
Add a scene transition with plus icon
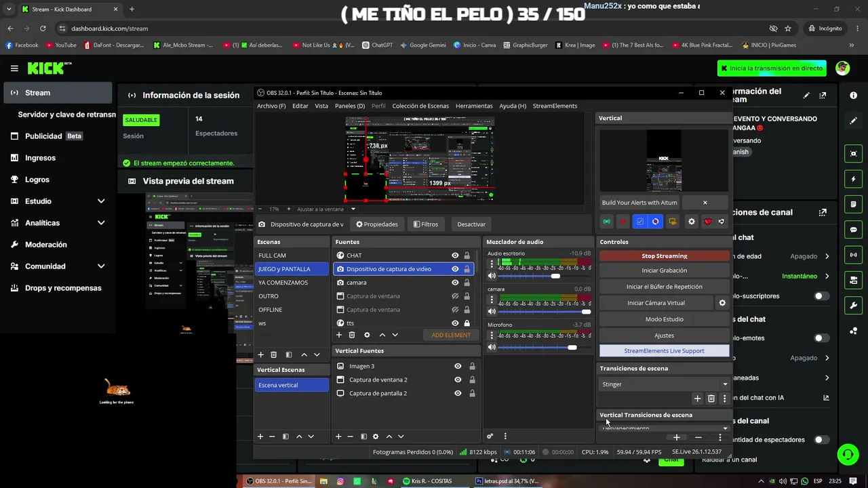coord(697,399)
